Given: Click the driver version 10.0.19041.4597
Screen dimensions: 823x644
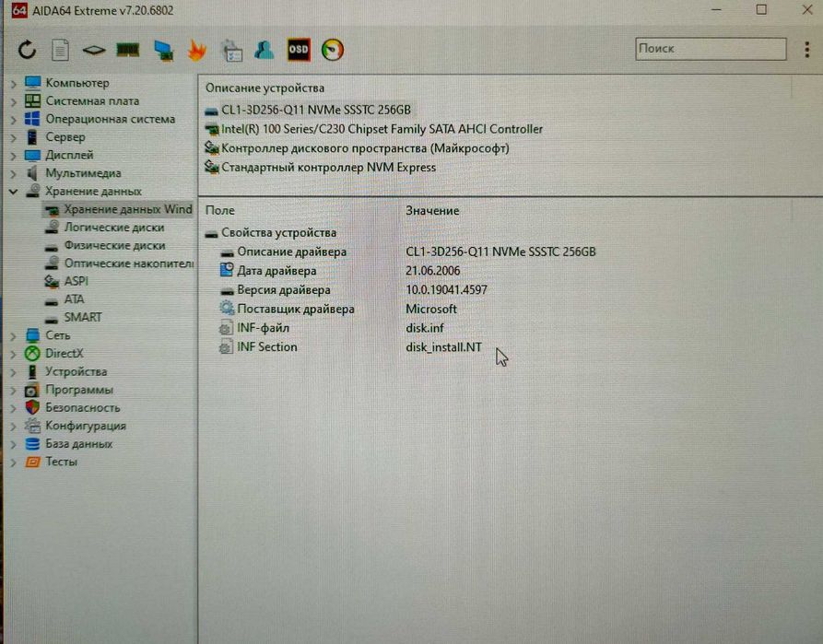Looking at the screenshot, I should (x=447, y=290).
